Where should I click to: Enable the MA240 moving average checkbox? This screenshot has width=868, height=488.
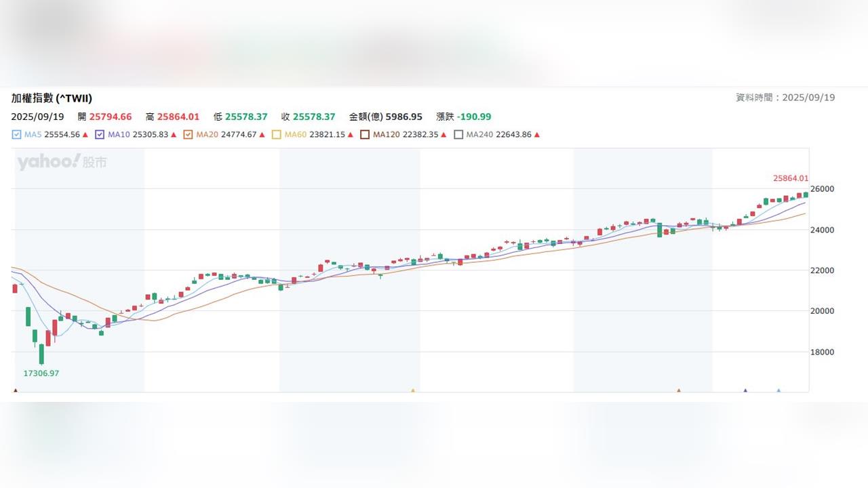coord(458,134)
